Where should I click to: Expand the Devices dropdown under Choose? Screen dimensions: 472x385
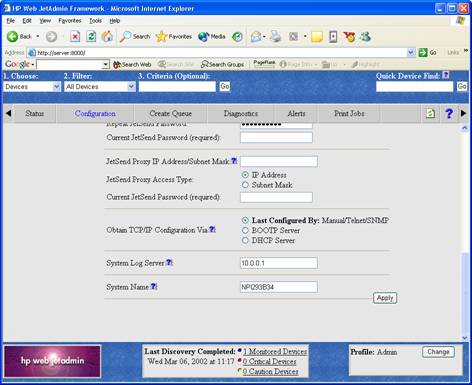pos(57,87)
